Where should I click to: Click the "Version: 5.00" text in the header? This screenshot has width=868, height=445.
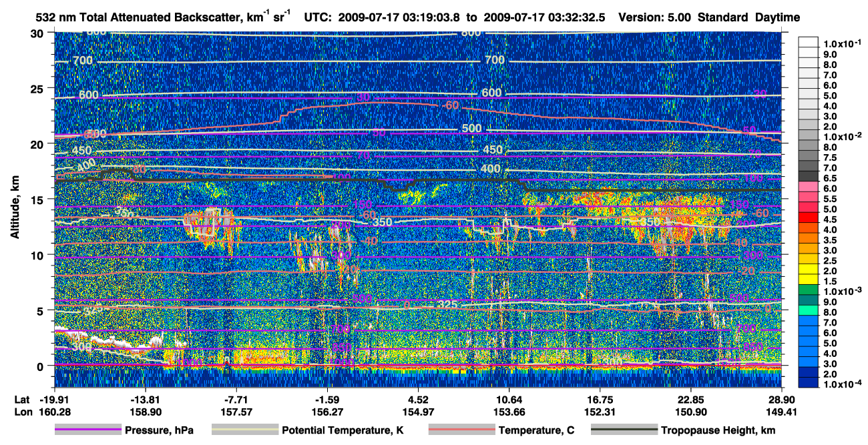(654, 18)
